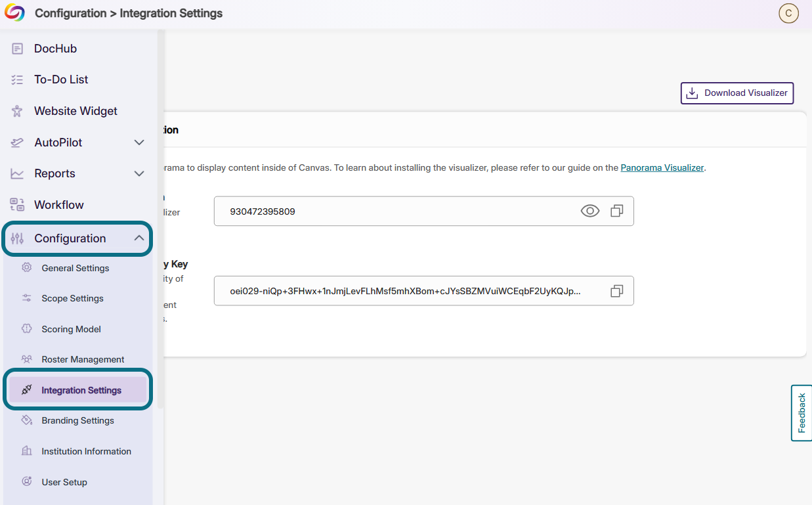
Task: Click the Institution Information building icon
Action: tap(27, 451)
